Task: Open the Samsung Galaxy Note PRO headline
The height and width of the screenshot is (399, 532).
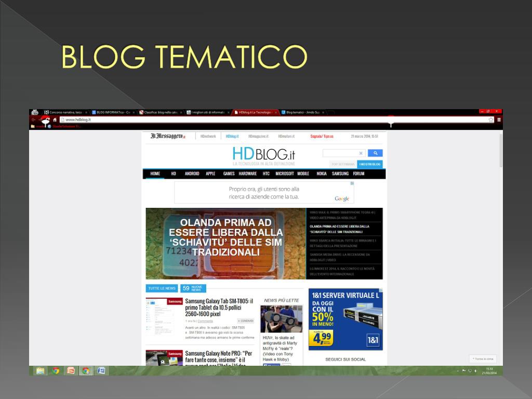Action: tap(219, 359)
